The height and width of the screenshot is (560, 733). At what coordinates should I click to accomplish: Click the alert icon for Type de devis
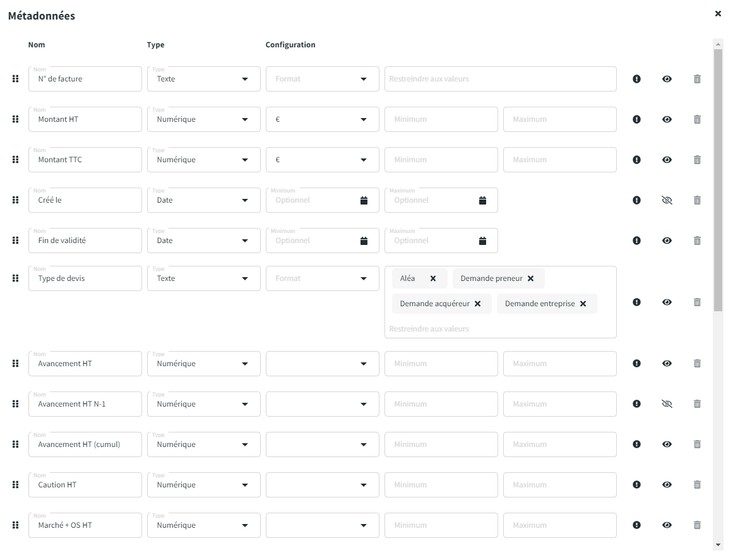[x=636, y=302]
